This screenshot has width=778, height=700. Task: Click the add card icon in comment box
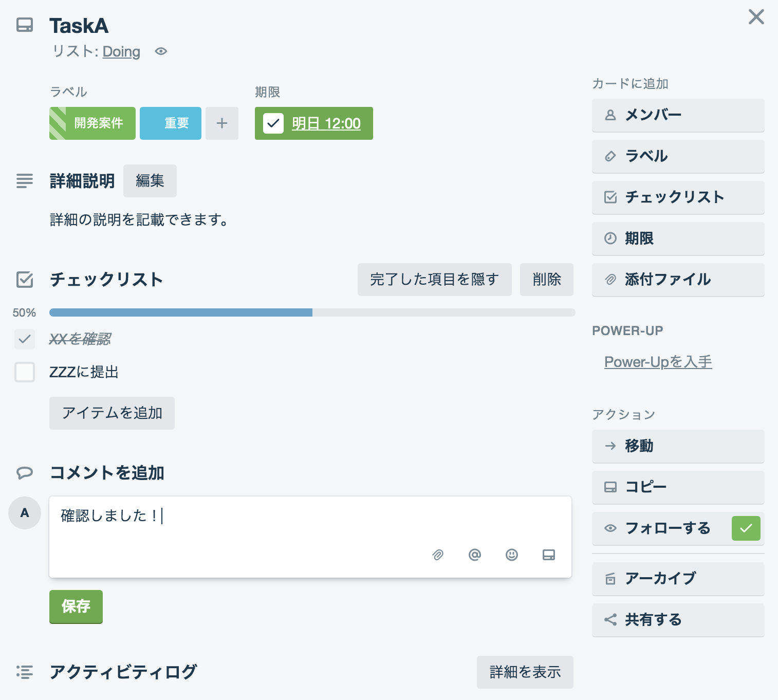tap(549, 555)
